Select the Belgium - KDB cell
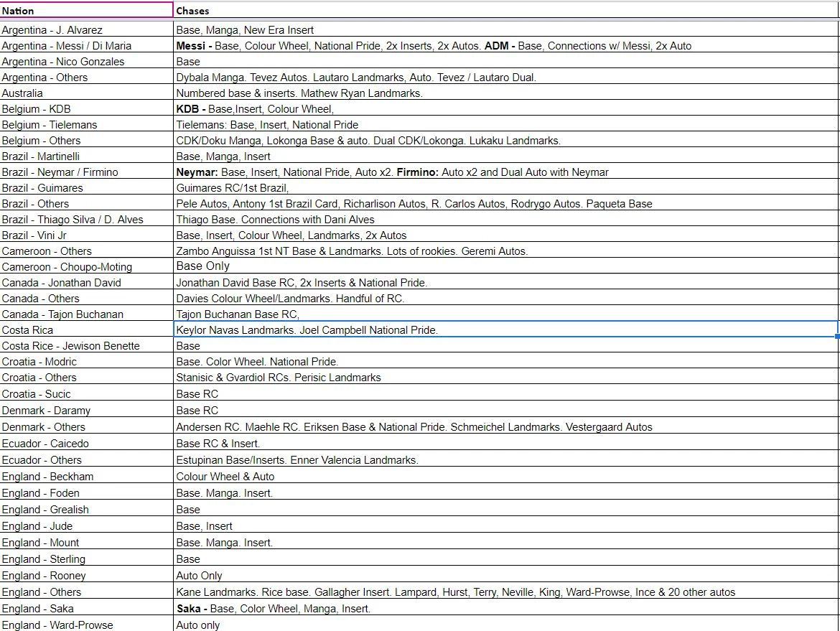The image size is (840, 631). click(x=86, y=108)
